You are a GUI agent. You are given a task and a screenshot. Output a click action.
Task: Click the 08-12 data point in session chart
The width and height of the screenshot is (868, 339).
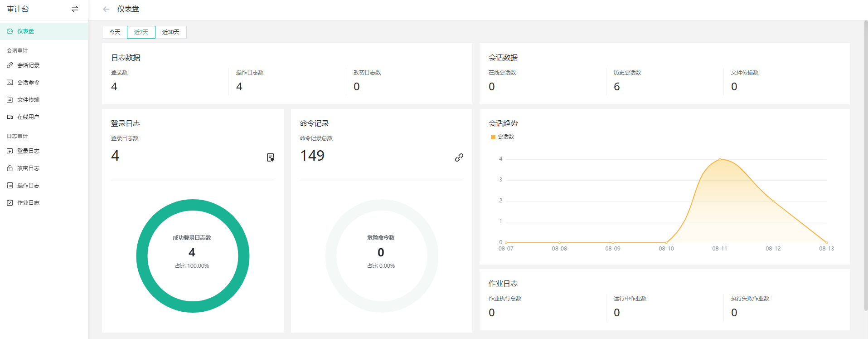pos(773,201)
